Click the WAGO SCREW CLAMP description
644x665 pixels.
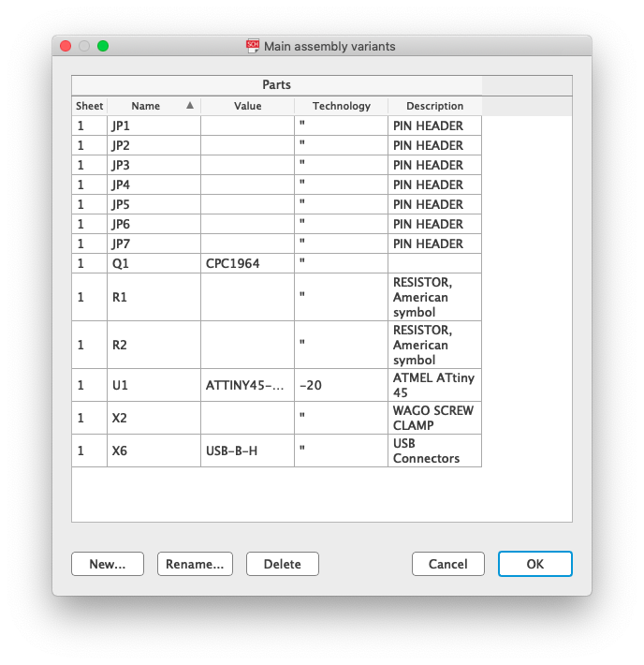coord(435,418)
